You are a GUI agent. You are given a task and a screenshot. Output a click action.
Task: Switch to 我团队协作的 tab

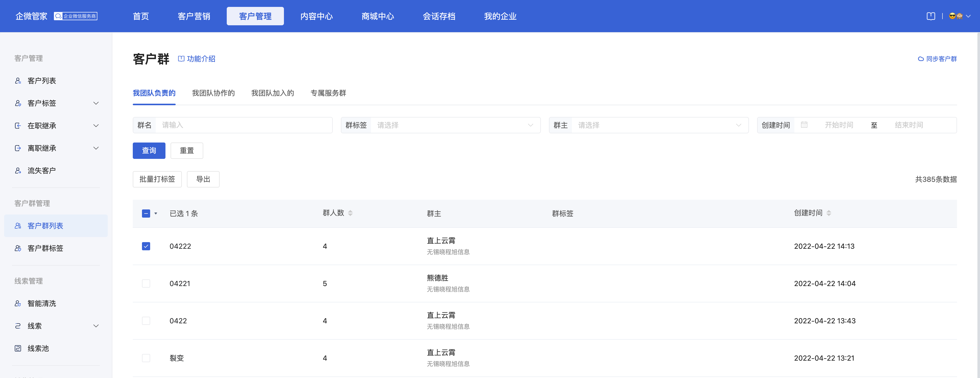click(213, 93)
